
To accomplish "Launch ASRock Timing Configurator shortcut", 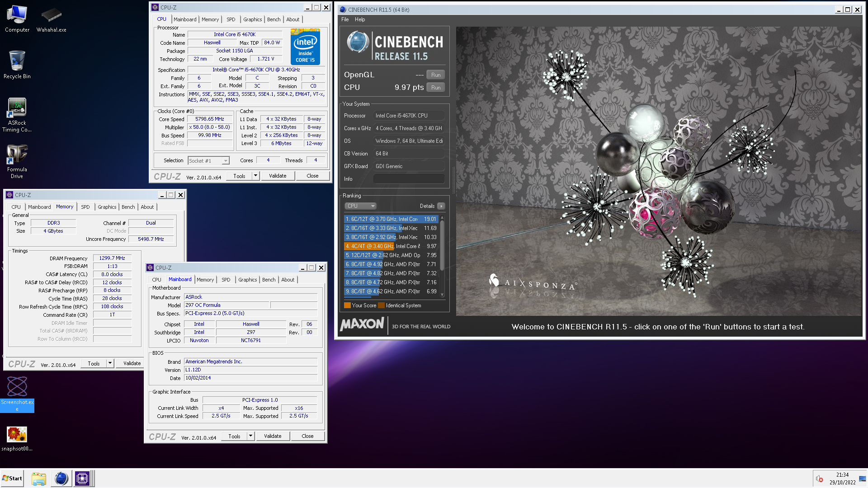I will (x=17, y=115).
